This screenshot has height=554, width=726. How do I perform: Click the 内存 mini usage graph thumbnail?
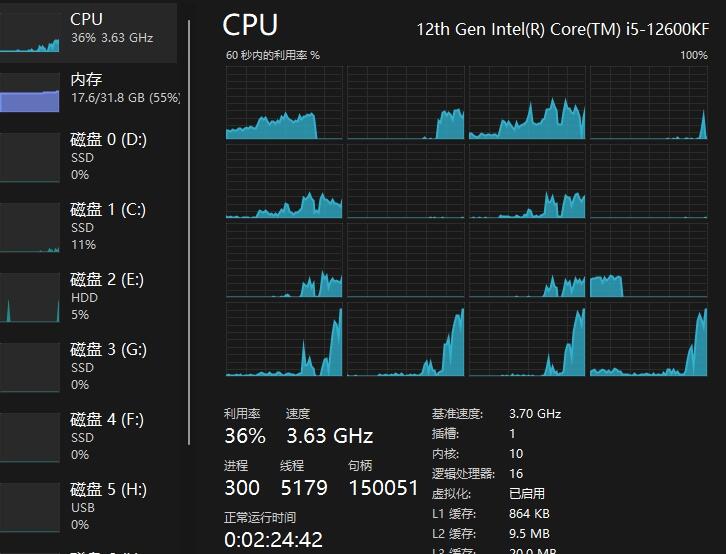[x=29, y=93]
